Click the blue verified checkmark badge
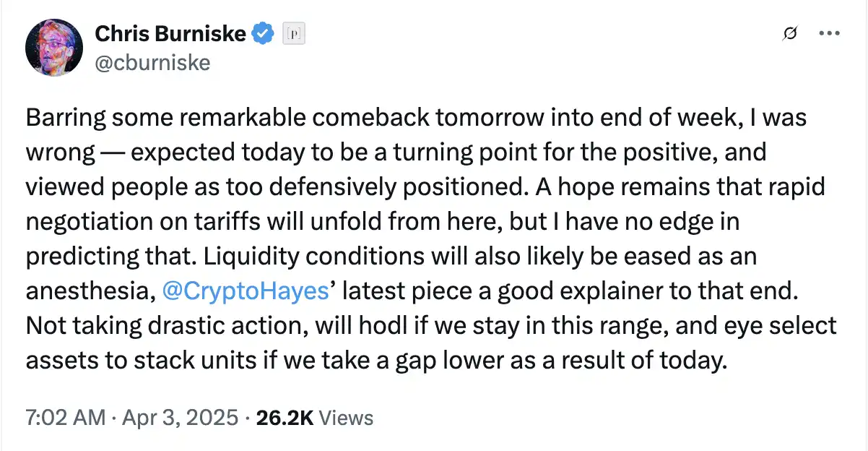The width and height of the screenshot is (868, 451). pyautogui.click(x=262, y=33)
